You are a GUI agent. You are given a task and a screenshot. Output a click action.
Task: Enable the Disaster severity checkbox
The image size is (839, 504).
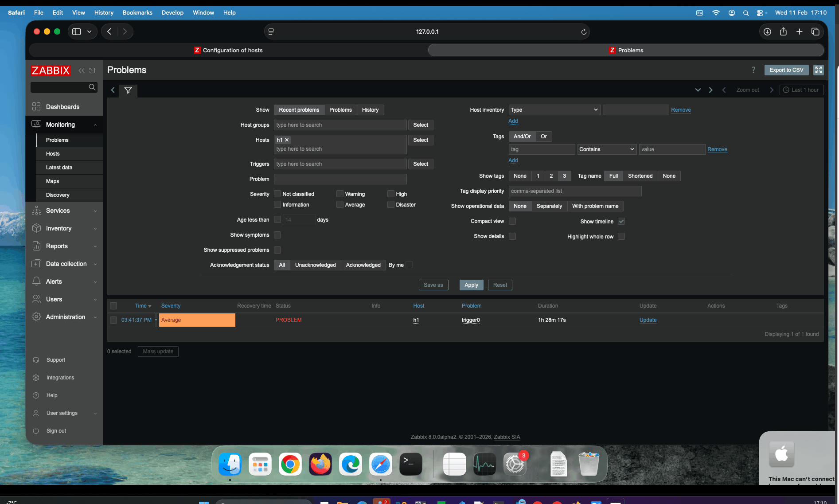[x=391, y=205]
